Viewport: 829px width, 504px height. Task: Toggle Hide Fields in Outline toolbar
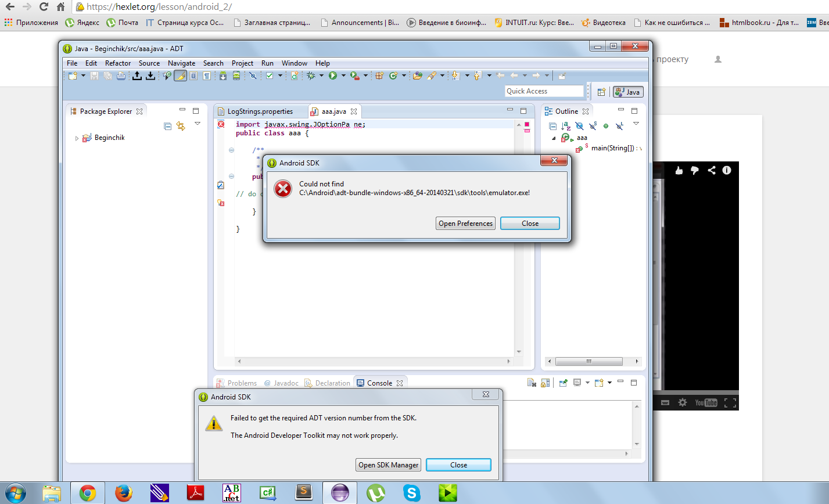[x=579, y=126]
